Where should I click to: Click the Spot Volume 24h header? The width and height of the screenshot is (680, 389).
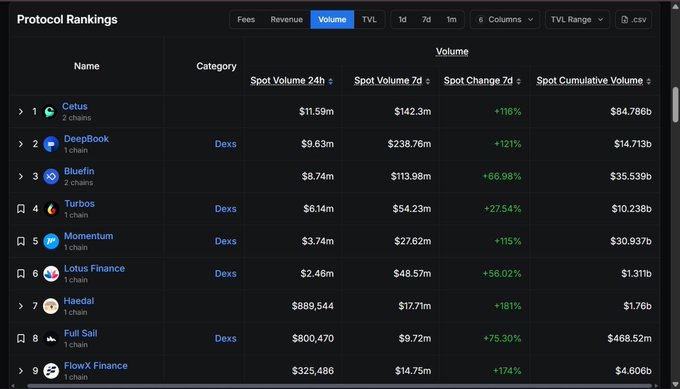pyautogui.click(x=287, y=81)
